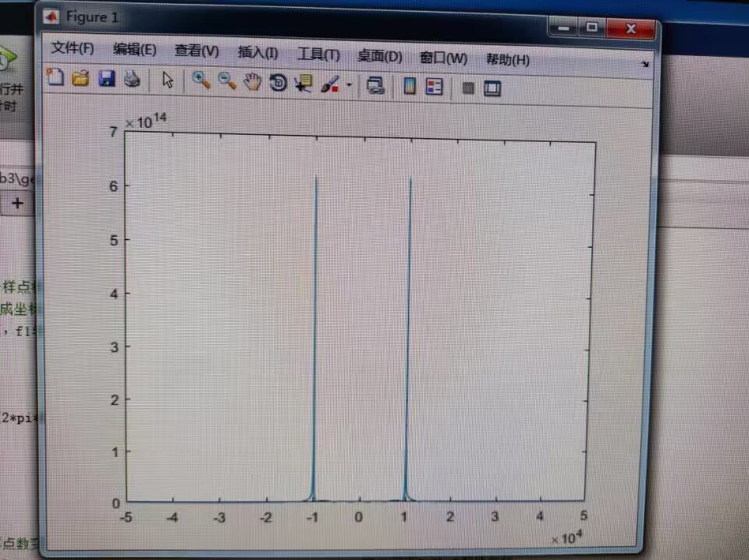Open the 帮助(H) menu
749x560 pixels.
click(507, 59)
